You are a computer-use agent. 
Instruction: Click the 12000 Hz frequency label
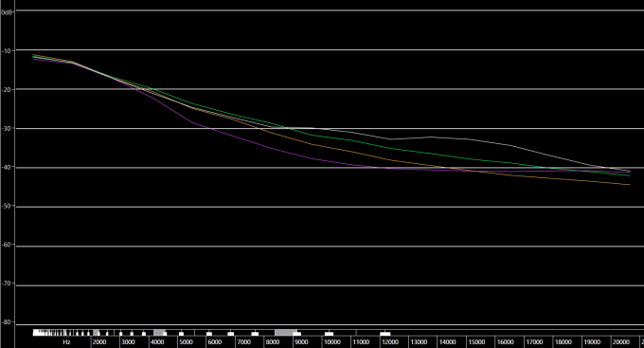(390, 342)
